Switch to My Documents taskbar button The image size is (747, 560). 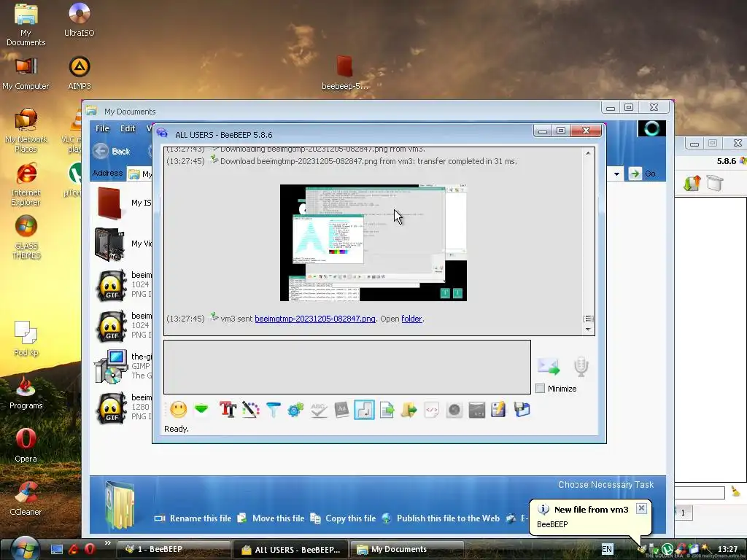(x=407, y=549)
